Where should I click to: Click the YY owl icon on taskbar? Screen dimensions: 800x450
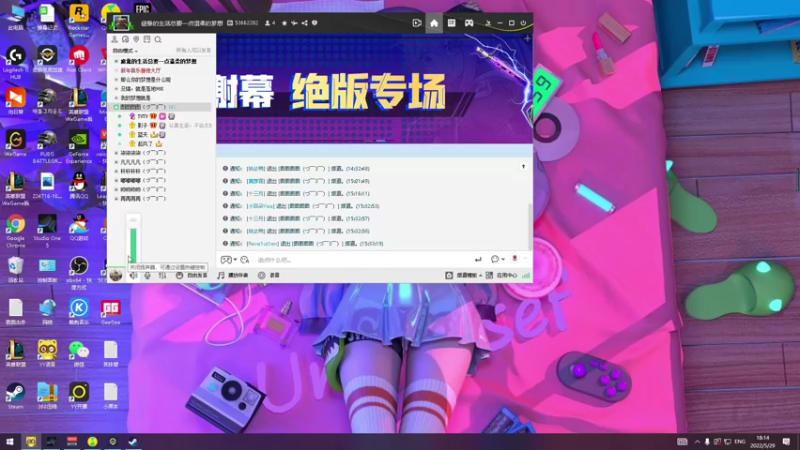[x=31, y=441]
